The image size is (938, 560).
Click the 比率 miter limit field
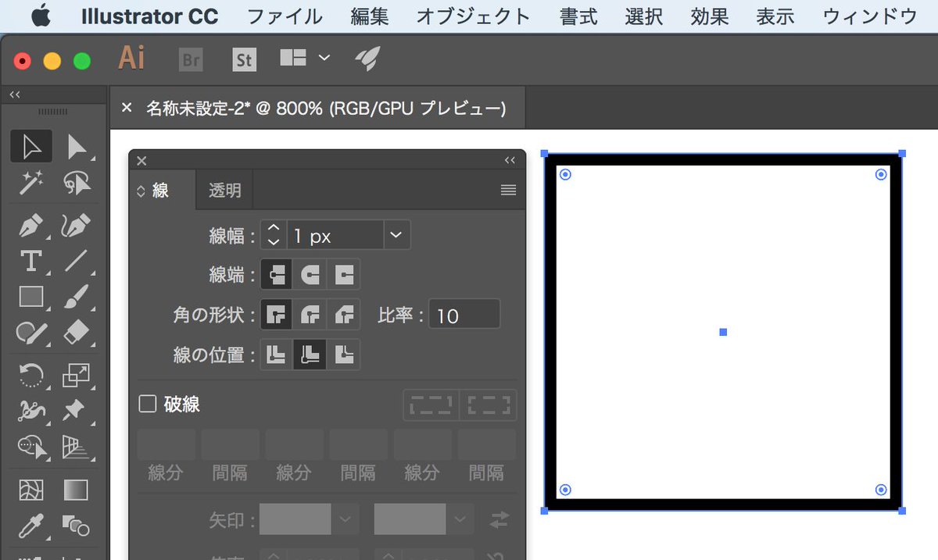(464, 314)
